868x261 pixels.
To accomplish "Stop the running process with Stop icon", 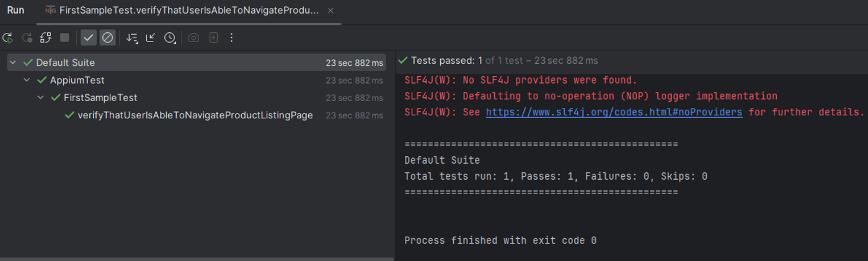I will [x=64, y=38].
